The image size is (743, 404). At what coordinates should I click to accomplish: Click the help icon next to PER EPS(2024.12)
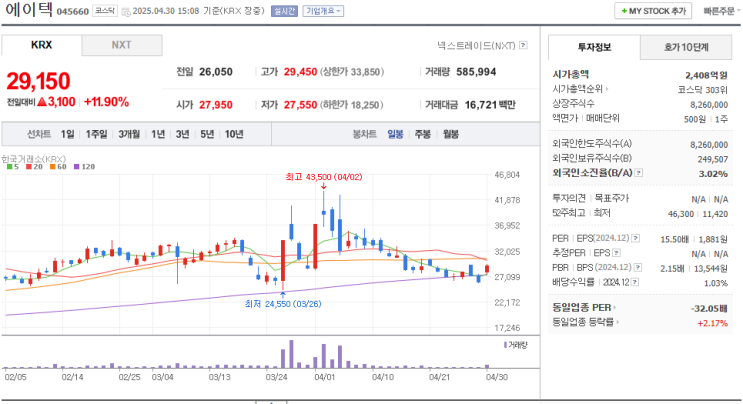pos(636,238)
